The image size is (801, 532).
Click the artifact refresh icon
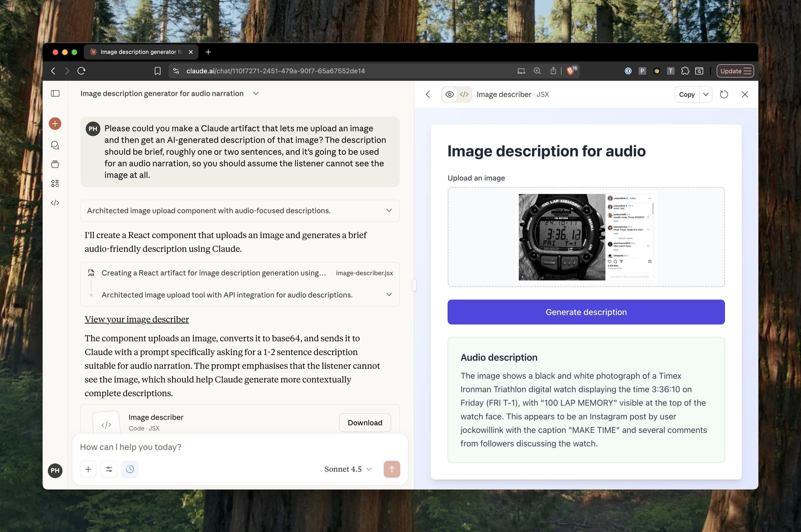[724, 94]
